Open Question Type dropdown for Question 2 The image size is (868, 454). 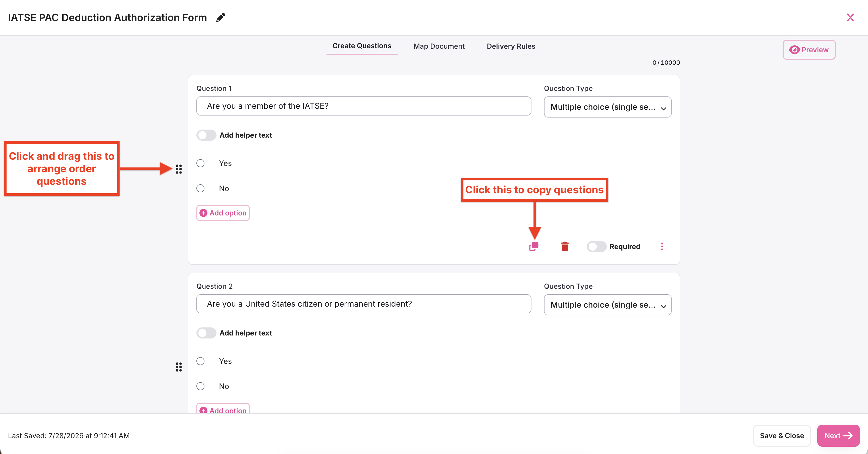607,305
